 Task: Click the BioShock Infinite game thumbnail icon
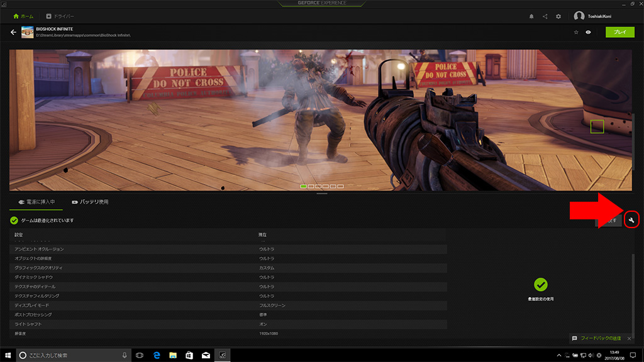28,32
